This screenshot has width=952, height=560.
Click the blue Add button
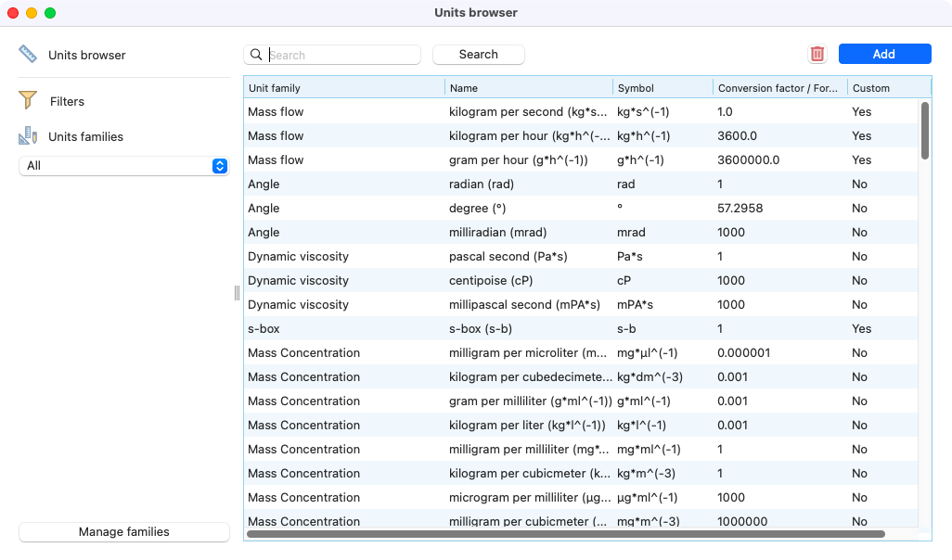pyautogui.click(x=884, y=54)
